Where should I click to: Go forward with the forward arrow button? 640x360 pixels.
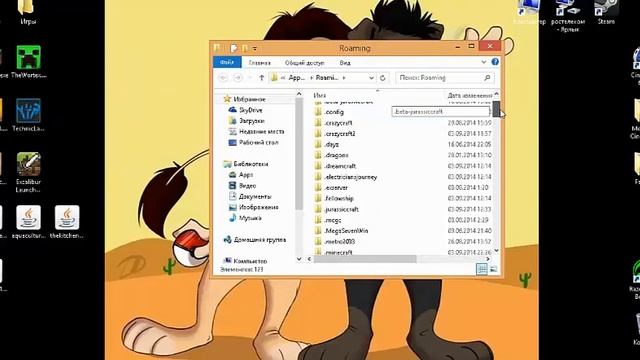click(238, 78)
